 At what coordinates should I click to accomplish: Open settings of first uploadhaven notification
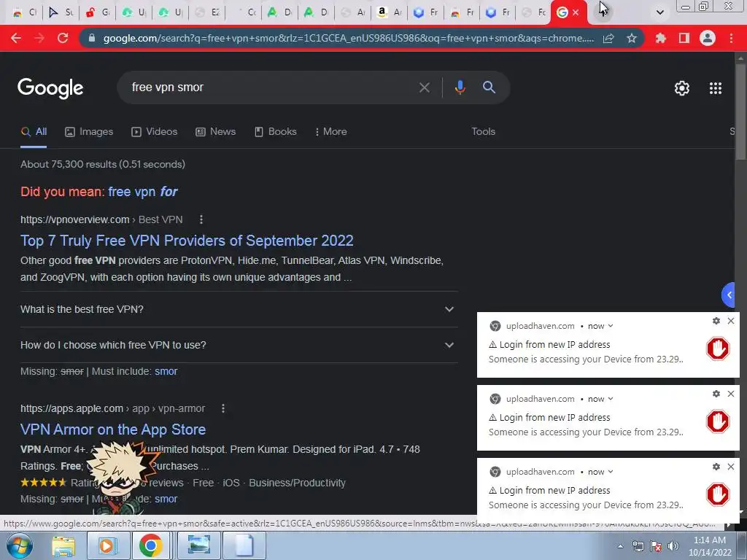pos(716,321)
